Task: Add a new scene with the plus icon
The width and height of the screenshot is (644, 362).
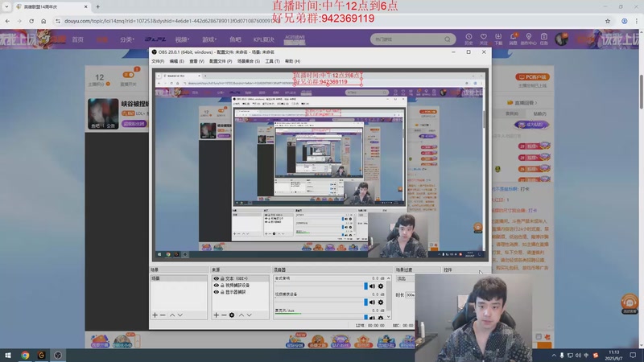Action: click(155, 315)
